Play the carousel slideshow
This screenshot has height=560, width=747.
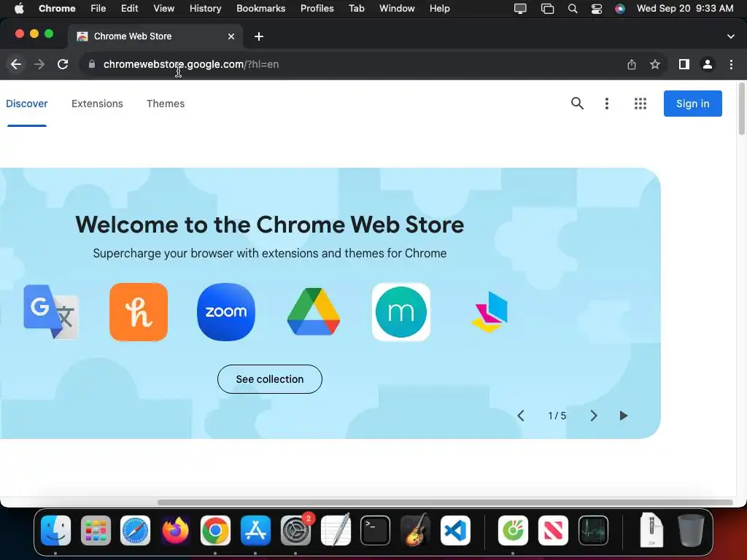pyautogui.click(x=623, y=416)
